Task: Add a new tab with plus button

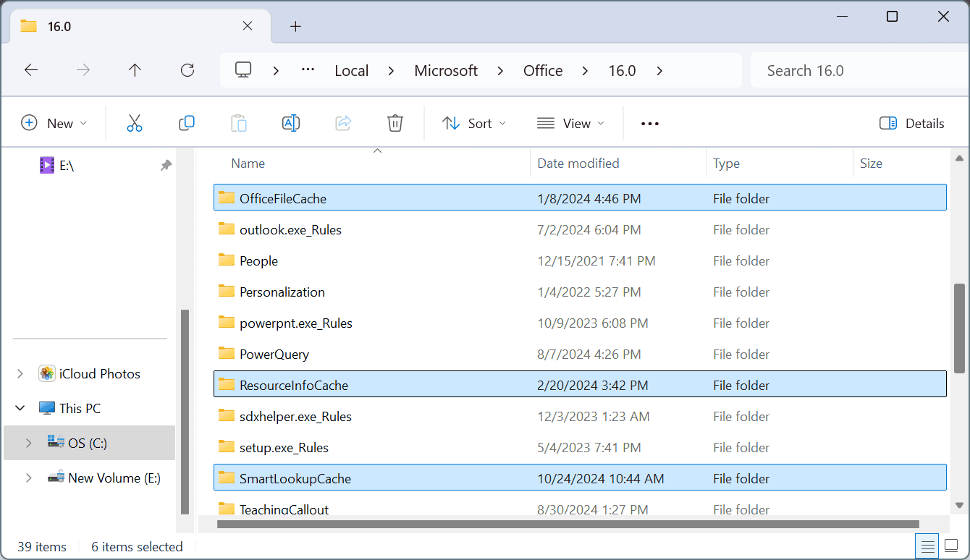Action: [295, 26]
